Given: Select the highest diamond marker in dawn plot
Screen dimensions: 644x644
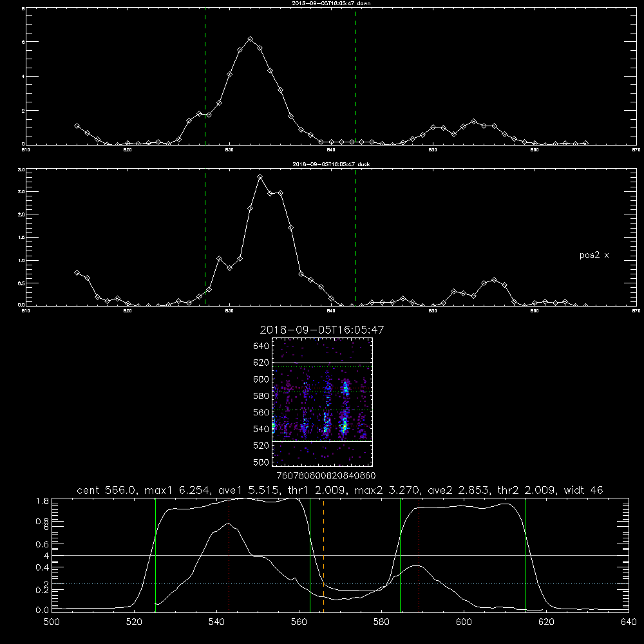Looking at the screenshot, I should [x=250, y=39].
